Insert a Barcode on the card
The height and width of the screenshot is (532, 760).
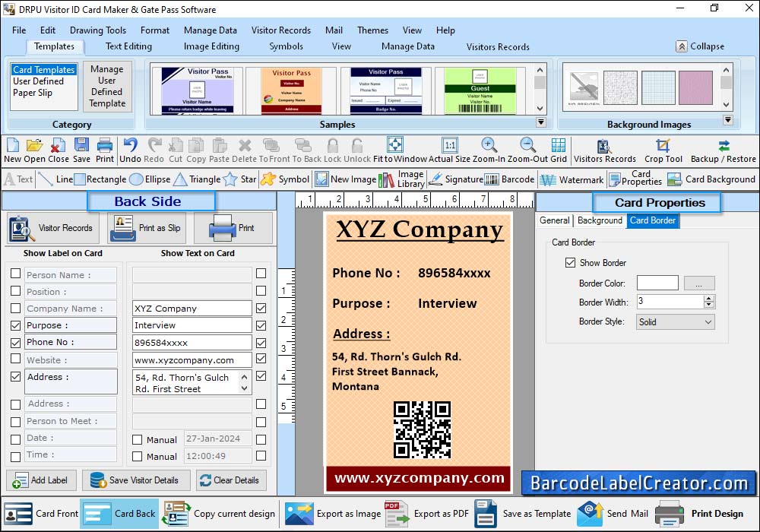pos(509,179)
